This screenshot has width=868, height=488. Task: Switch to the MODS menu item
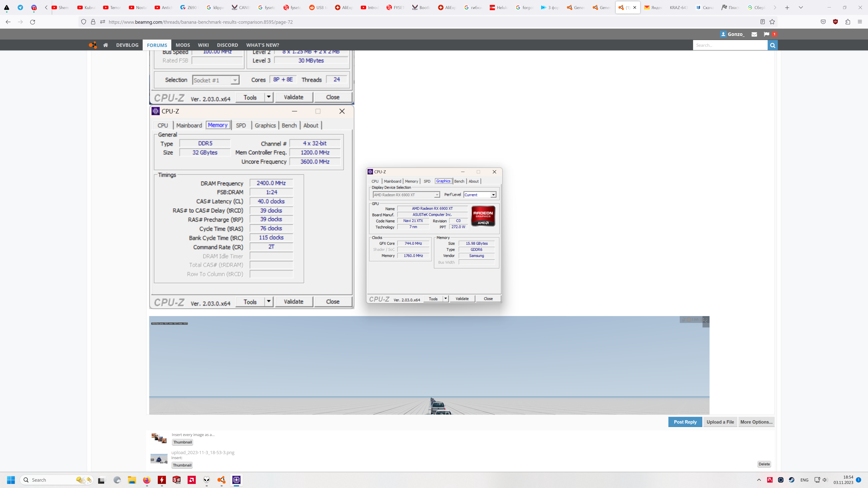pos(183,45)
